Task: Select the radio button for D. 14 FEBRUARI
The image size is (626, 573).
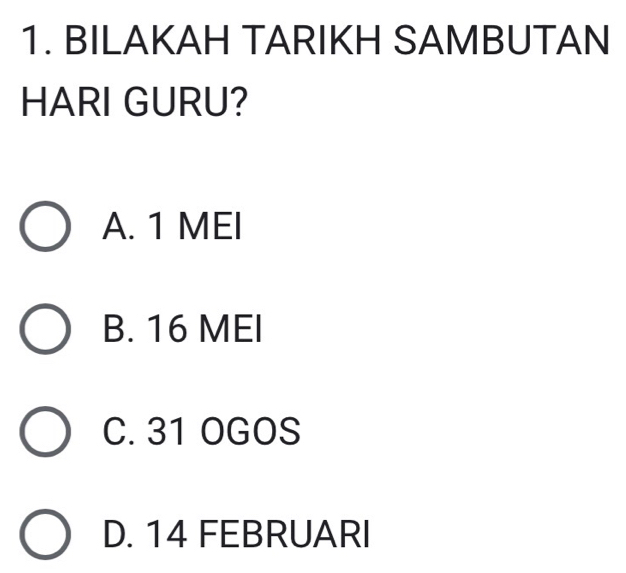Action: (x=45, y=540)
